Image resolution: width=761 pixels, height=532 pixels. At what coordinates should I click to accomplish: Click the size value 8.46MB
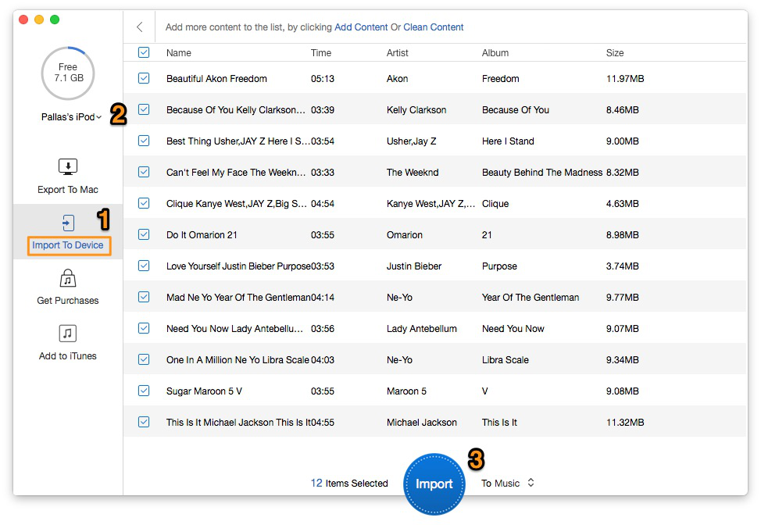tap(622, 110)
